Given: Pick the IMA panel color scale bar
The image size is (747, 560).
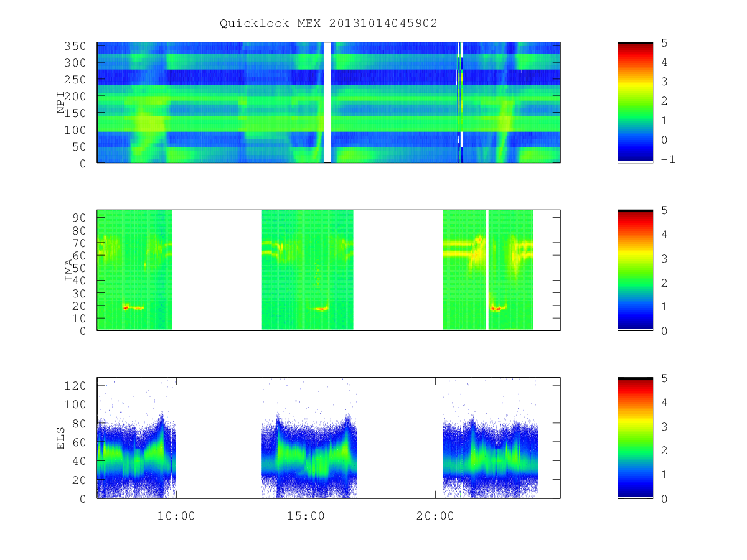Looking at the screenshot, I should 635,269.
